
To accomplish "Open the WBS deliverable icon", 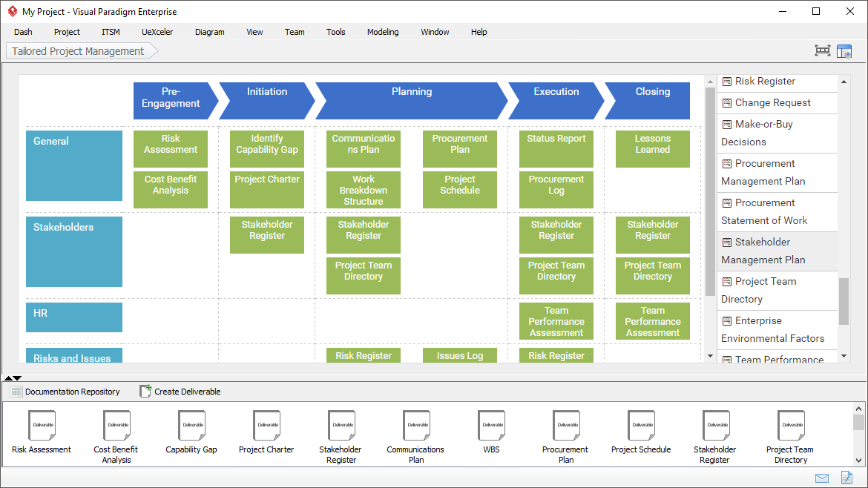I will (492, 426).
